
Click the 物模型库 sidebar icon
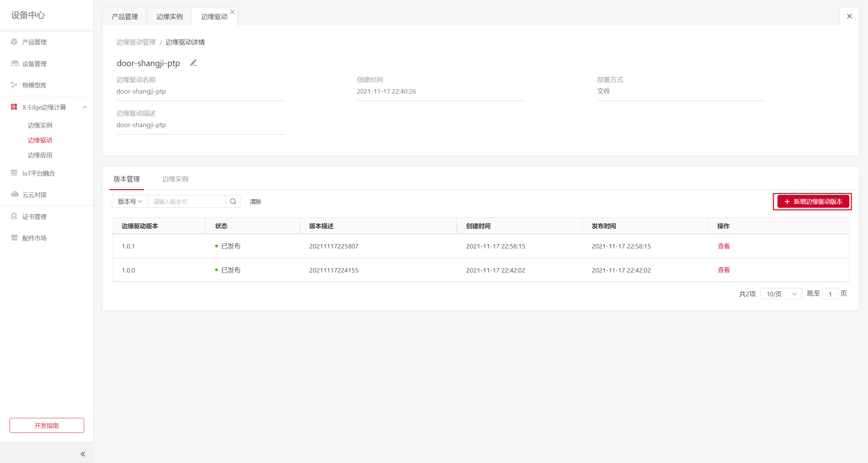(x=14, y=85)
